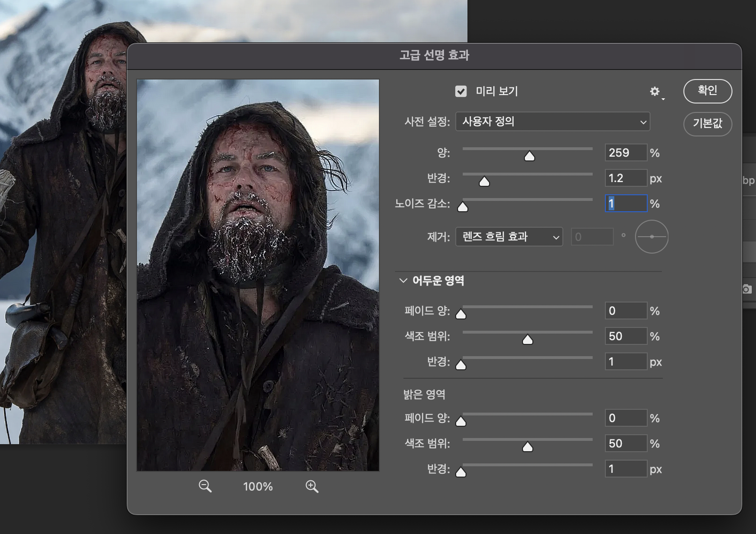Click the camera icon in the right panel
Viewport: 756px width, 534px height.
coord(747,289)
